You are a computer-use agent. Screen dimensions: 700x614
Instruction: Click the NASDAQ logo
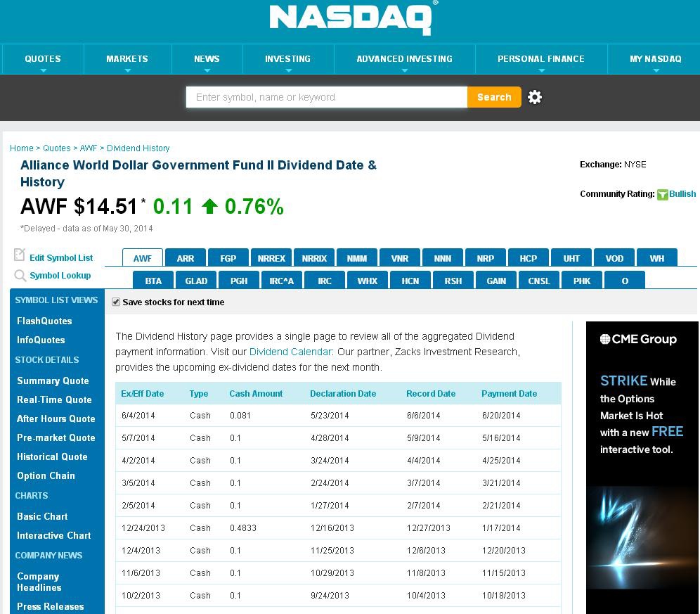[353, 18]
